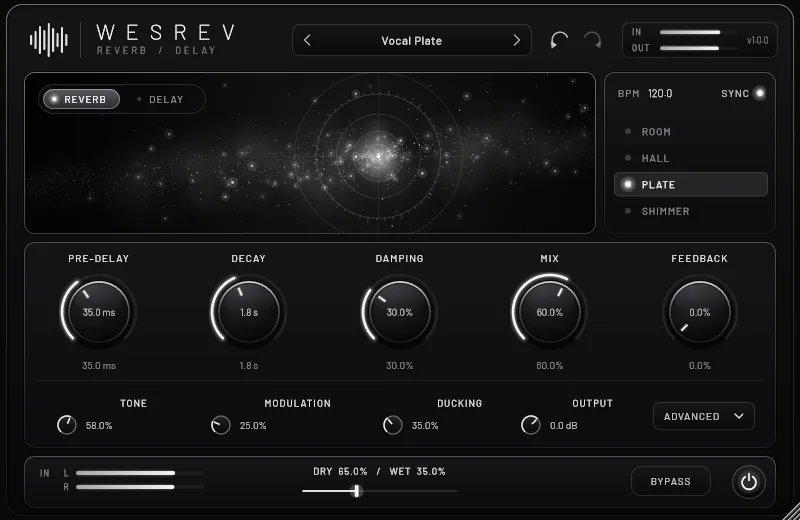The image size is (800, 520).
Task: Click the Pre-Delay knob
Action: click(98, 312)
